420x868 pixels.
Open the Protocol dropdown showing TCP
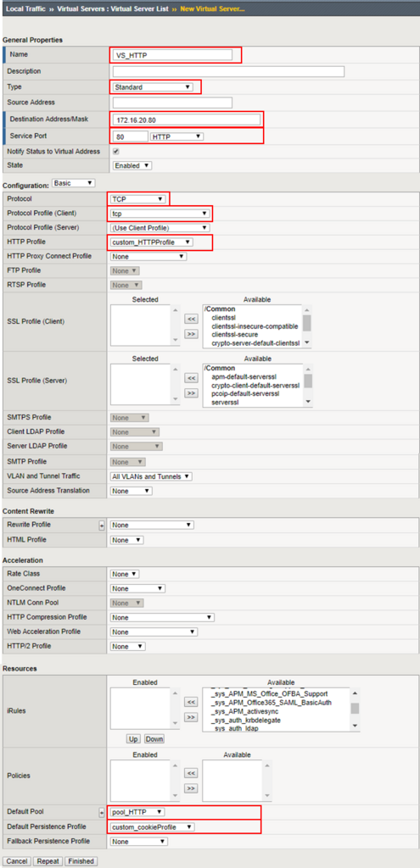(x=138, y=198)
